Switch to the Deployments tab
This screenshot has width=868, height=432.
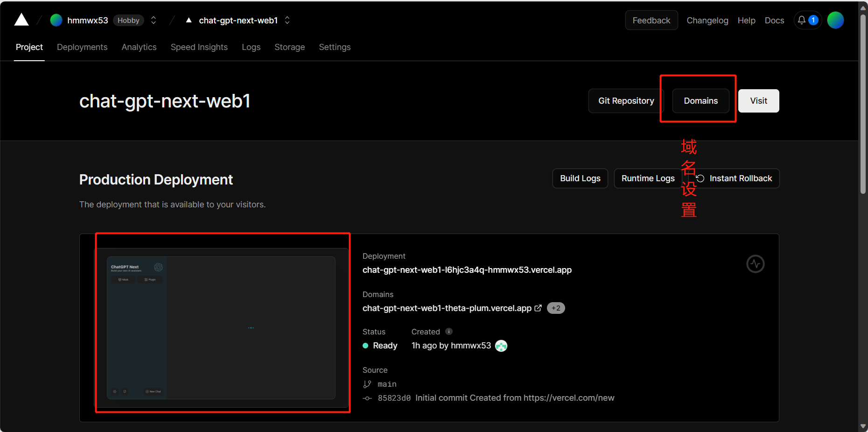tap(82, 47)
